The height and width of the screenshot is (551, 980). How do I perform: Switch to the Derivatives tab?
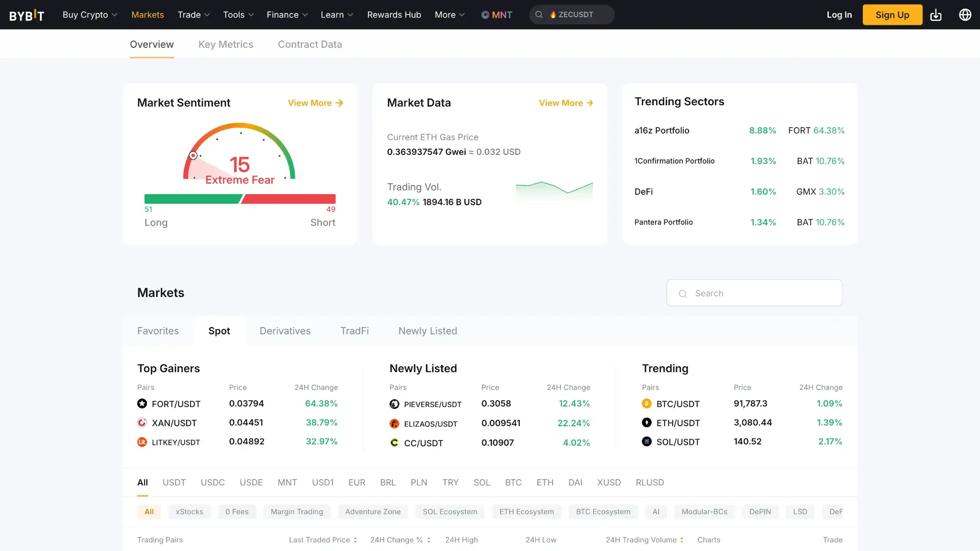[x=285, y=331]
